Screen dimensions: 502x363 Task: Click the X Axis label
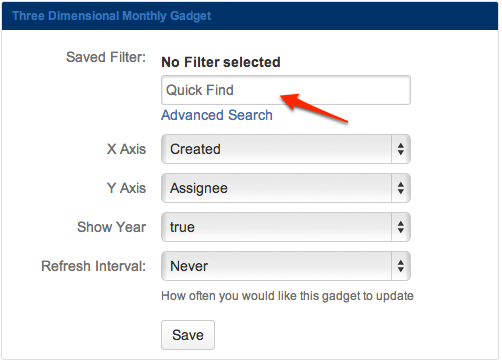(x=126, y=149)
